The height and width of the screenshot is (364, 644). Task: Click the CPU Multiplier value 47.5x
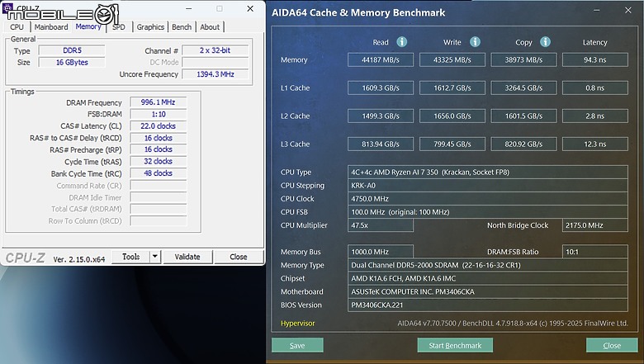click(x=381, y=225)
